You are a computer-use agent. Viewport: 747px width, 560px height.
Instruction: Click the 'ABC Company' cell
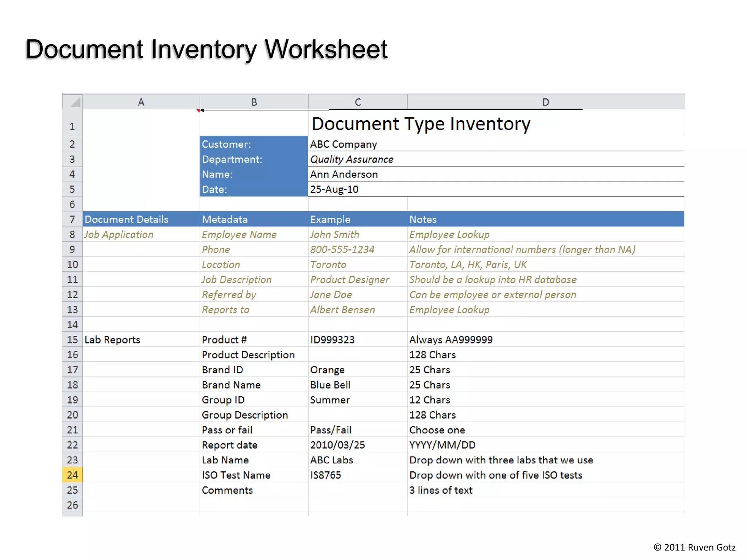496,144
